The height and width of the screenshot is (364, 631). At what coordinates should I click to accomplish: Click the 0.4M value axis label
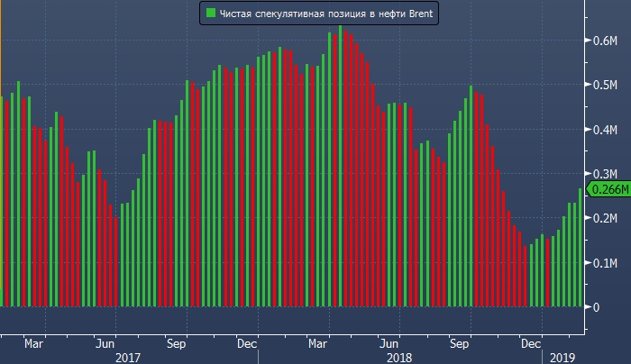point(605,129)
